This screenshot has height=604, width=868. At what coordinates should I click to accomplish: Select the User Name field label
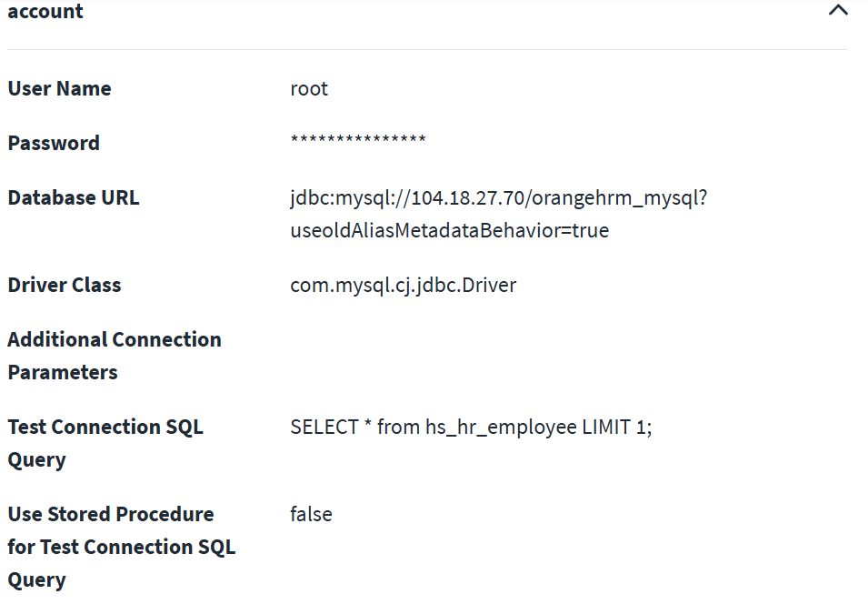click(x=59, y=88)
